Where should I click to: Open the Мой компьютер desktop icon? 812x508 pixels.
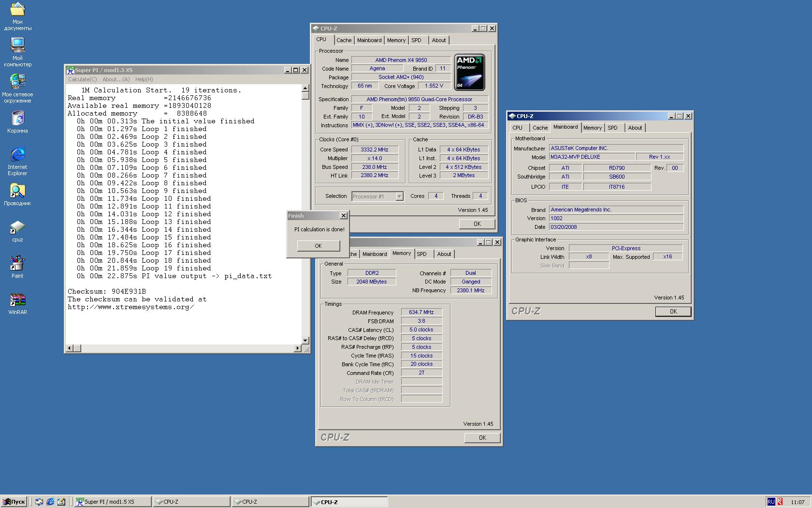(x=17, y=52)
